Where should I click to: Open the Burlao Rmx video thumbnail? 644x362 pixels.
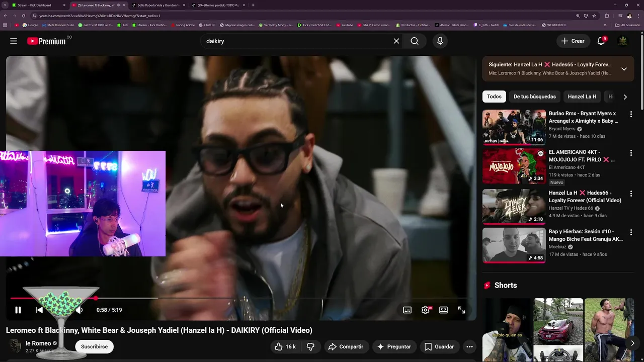coord(514,127)
